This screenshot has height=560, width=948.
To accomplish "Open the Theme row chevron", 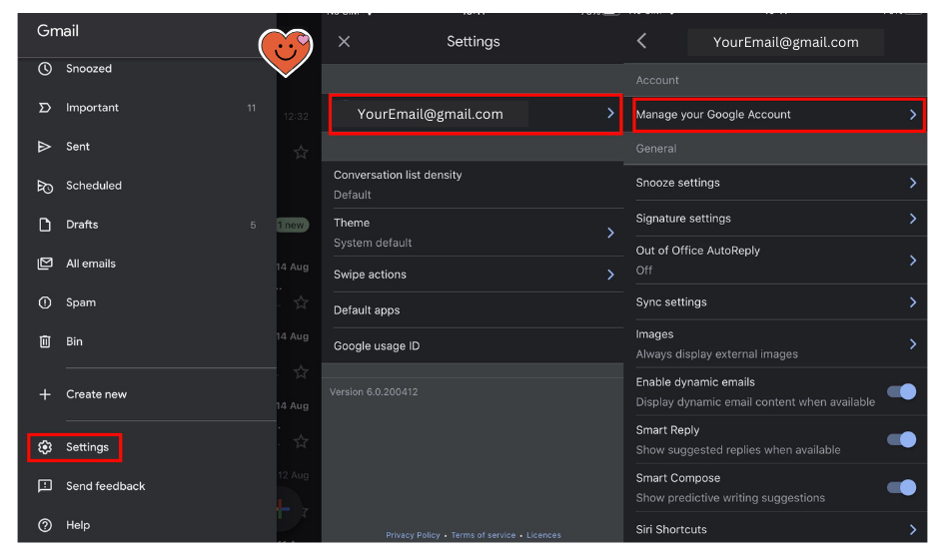I will [x=610, y=233].
